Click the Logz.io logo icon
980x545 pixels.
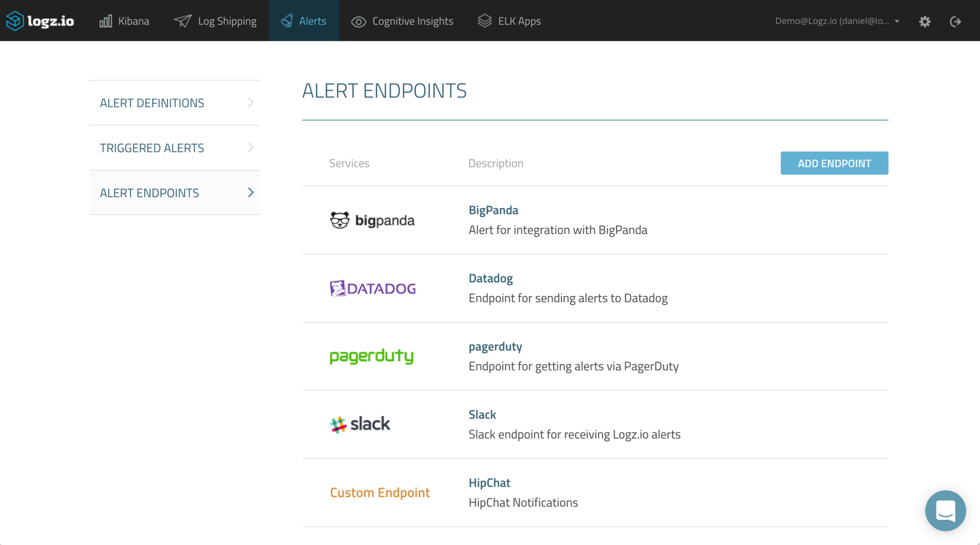pos(15,21)
